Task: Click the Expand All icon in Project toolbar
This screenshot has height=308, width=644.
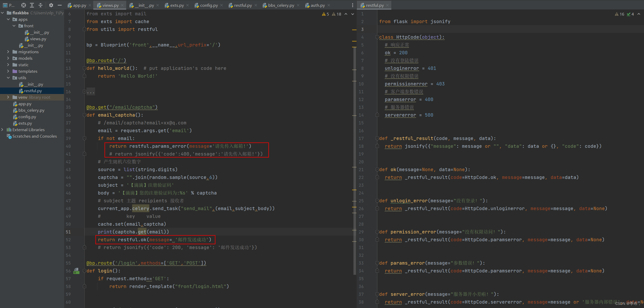Action: (32, 5)
